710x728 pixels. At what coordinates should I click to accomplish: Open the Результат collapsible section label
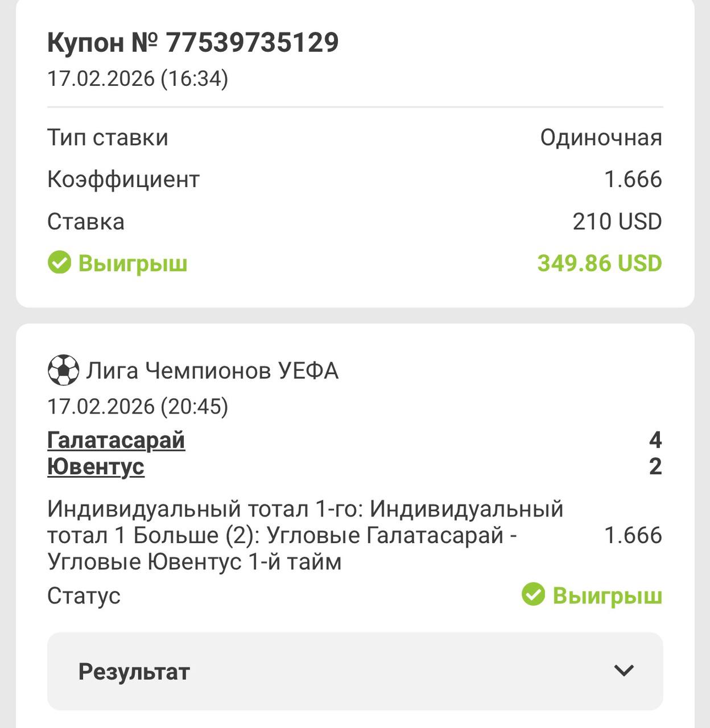click(134, 671)
